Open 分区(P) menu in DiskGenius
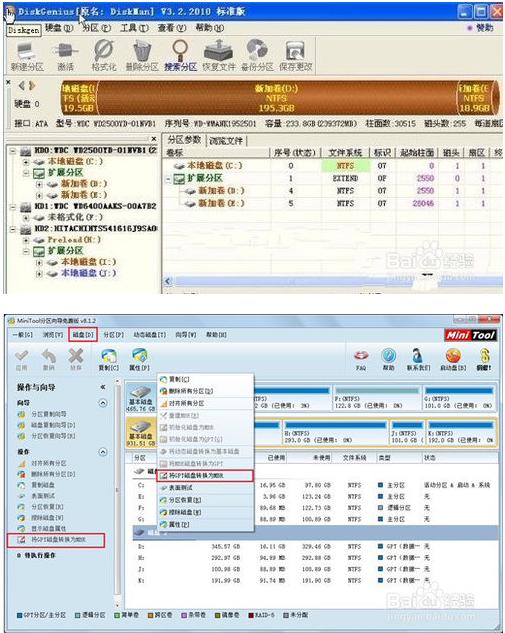This screenshot has width=505, height=633. coord(96,28)
